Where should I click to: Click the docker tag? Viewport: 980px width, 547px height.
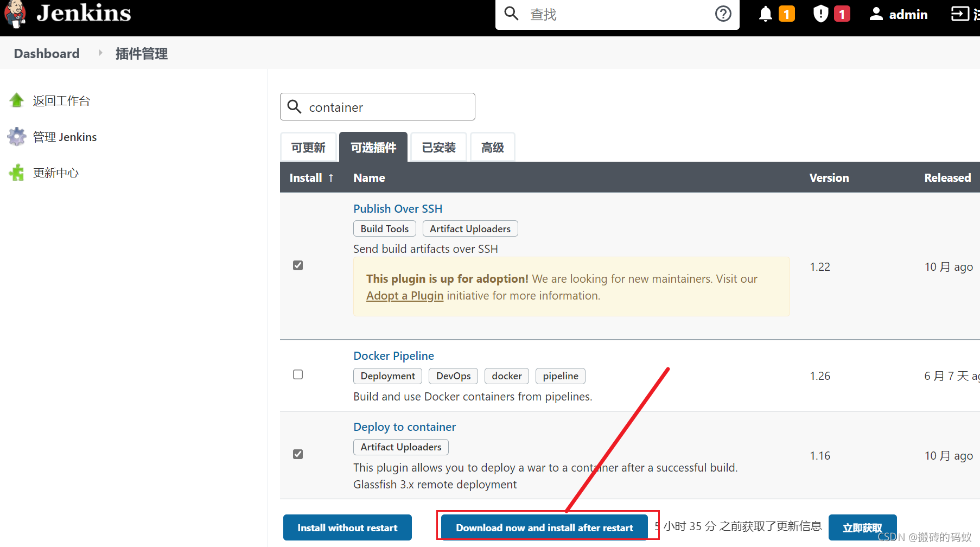tap(507, 376)
